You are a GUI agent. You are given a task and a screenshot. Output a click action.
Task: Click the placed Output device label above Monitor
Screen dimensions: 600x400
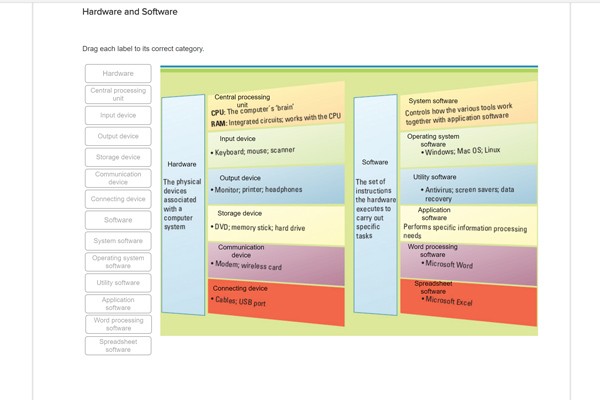click(x=240, y=178)
